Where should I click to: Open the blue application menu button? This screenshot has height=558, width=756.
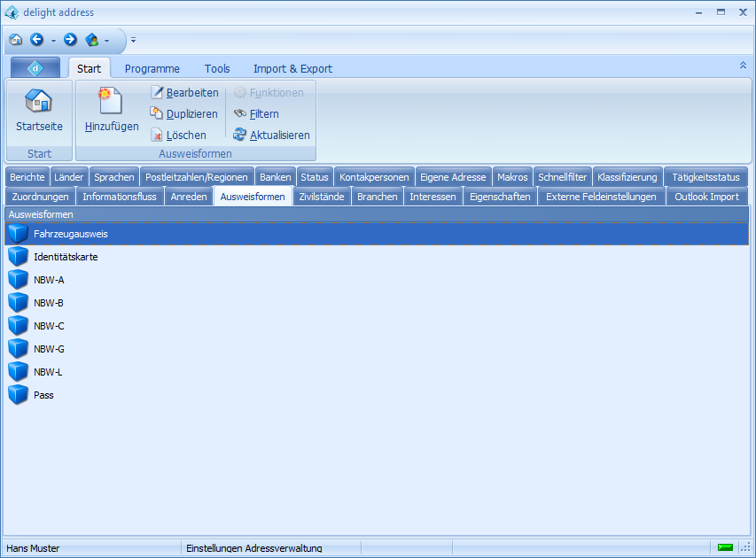click(x=35, y=68)
